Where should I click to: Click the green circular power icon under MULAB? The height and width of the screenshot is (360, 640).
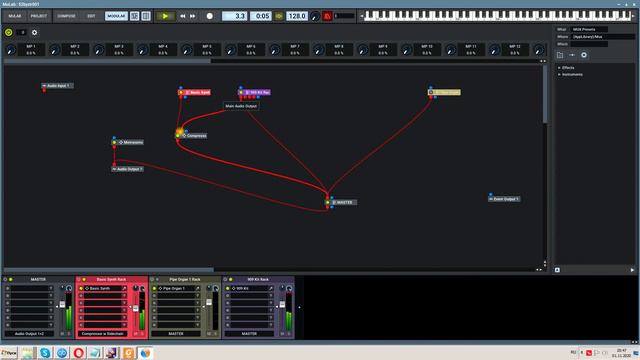tap(9, 32)
